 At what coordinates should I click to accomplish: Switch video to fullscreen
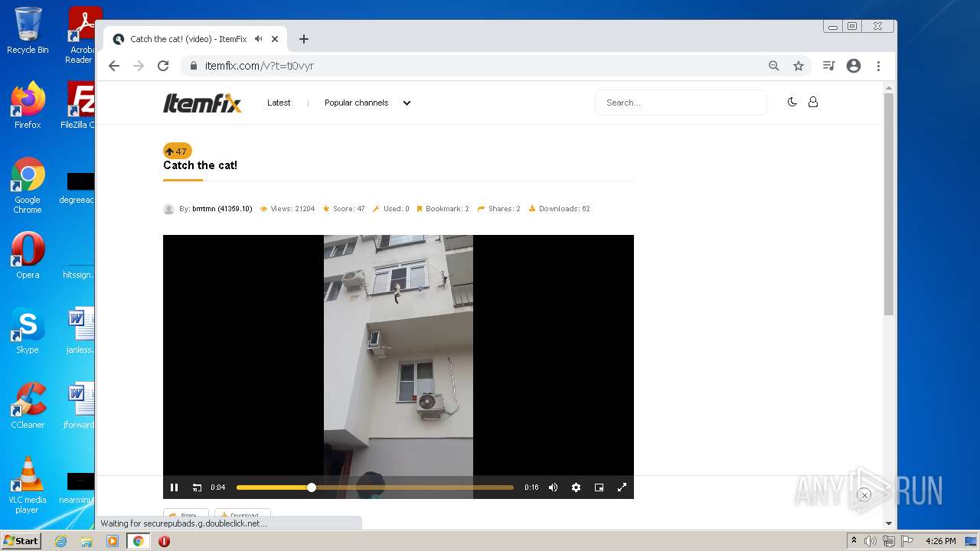pos(622,487)
